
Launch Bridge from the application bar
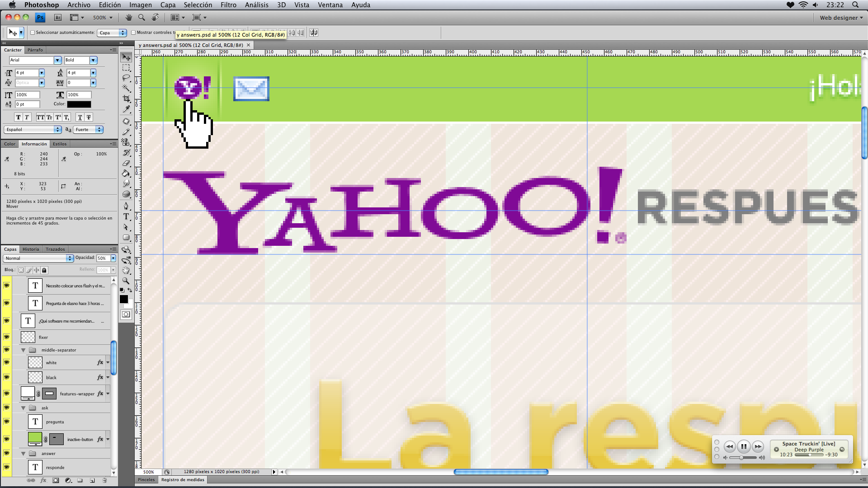(58, 18)
